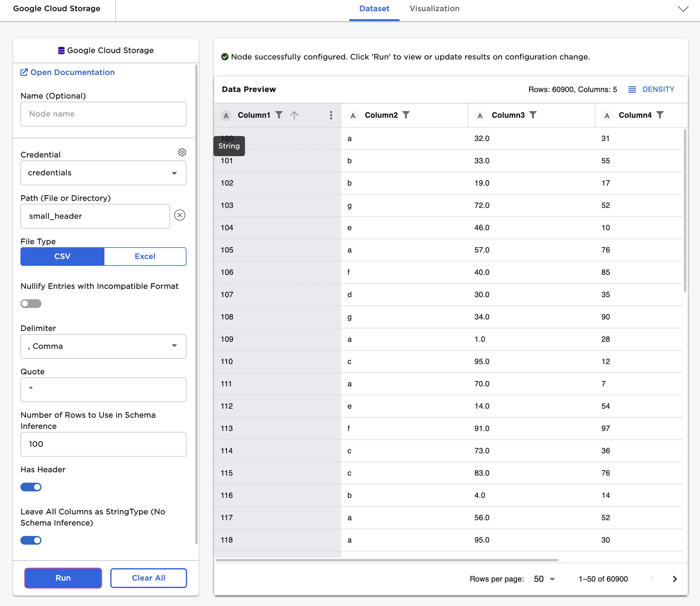Go to next page of results
Screen dimensions: 700x606
tap(675, 579)
